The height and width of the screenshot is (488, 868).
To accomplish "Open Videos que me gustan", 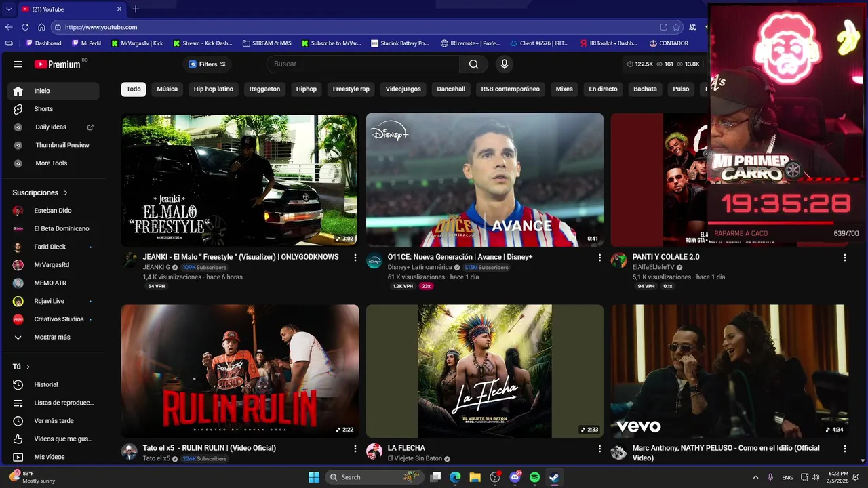I will click(53, 439).
